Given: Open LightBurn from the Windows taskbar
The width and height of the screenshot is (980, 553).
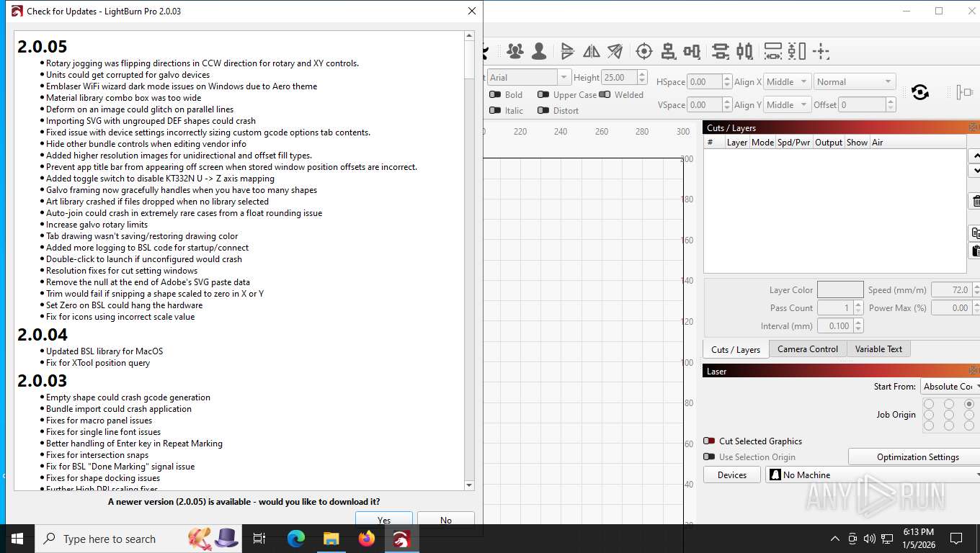Looking at the screenshot, I should click(x=401, y=539).
